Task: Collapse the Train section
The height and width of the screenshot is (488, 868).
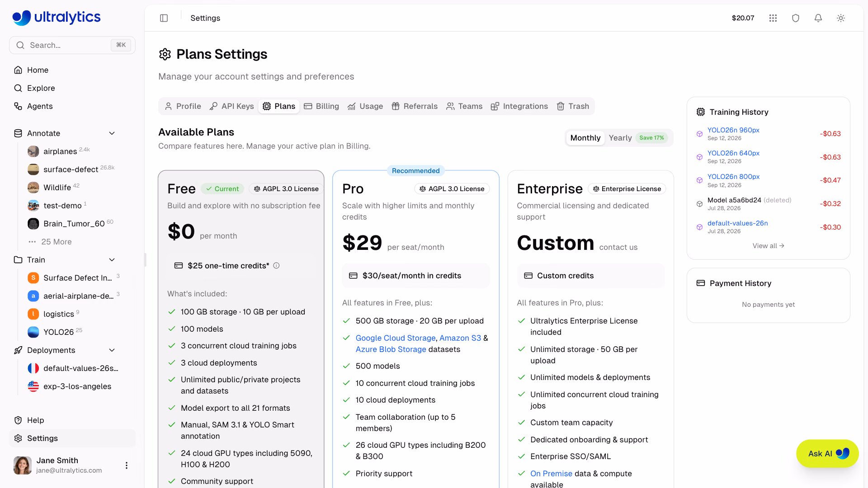Action: pyautogui.click(x=112, y=260)
